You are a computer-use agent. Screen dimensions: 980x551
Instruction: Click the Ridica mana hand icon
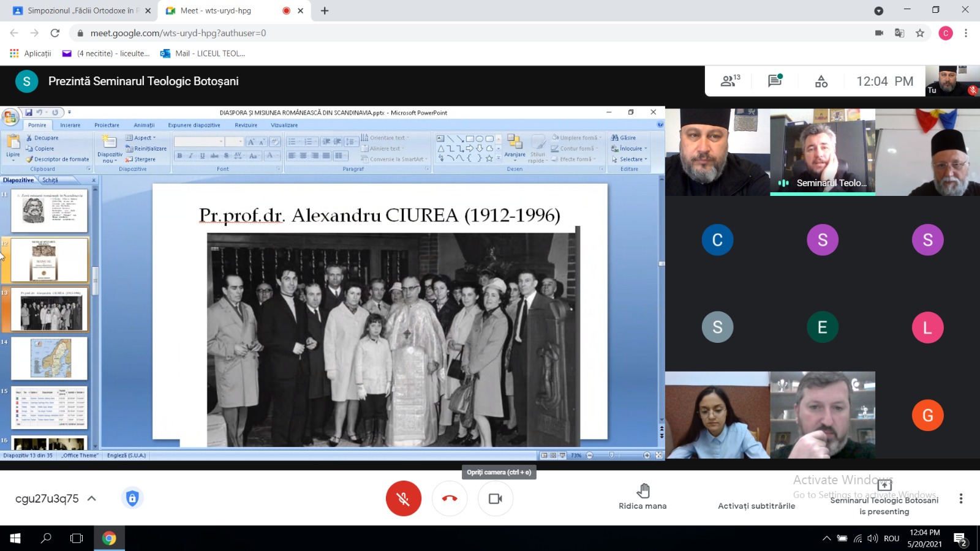pos(643,490)
